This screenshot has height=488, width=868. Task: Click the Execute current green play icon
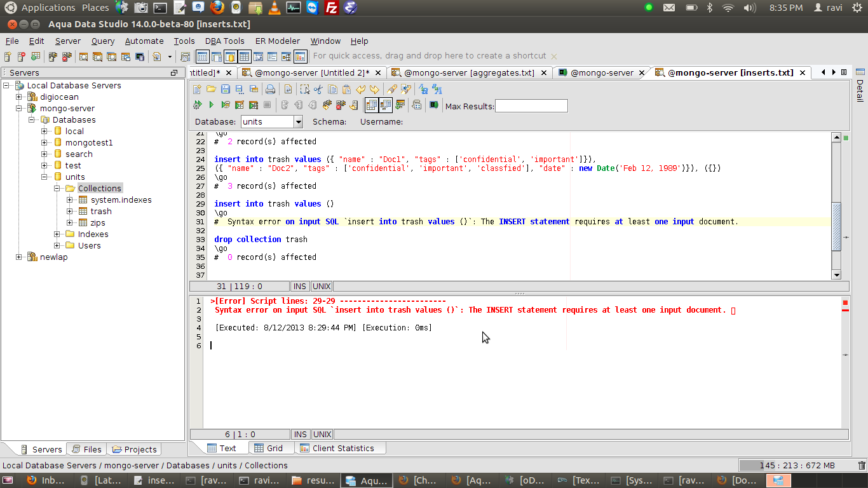pos(212,105)
